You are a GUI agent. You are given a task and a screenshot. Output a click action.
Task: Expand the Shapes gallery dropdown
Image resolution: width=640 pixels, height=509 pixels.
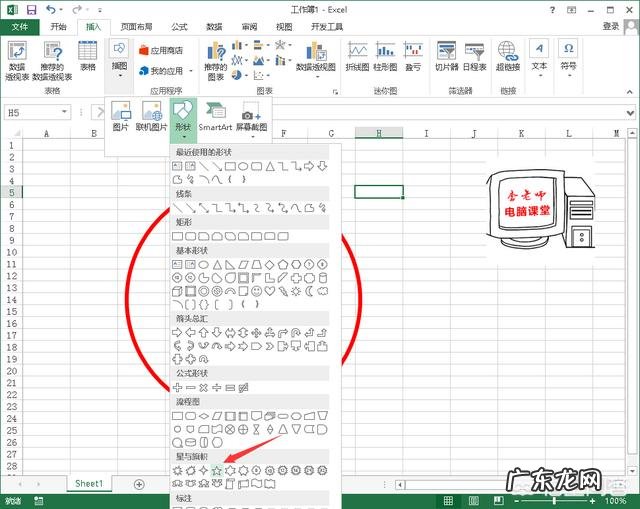[x=184, y=137]
